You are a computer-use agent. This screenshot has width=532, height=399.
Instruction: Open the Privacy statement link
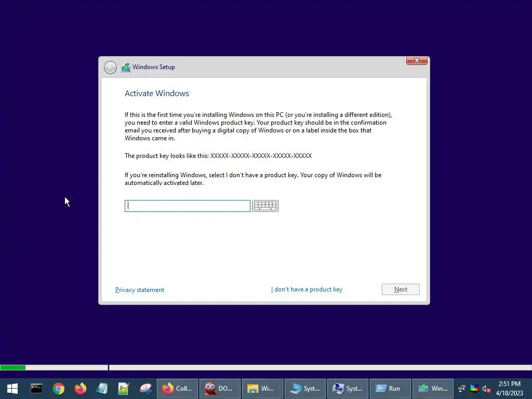coord(139,290)
